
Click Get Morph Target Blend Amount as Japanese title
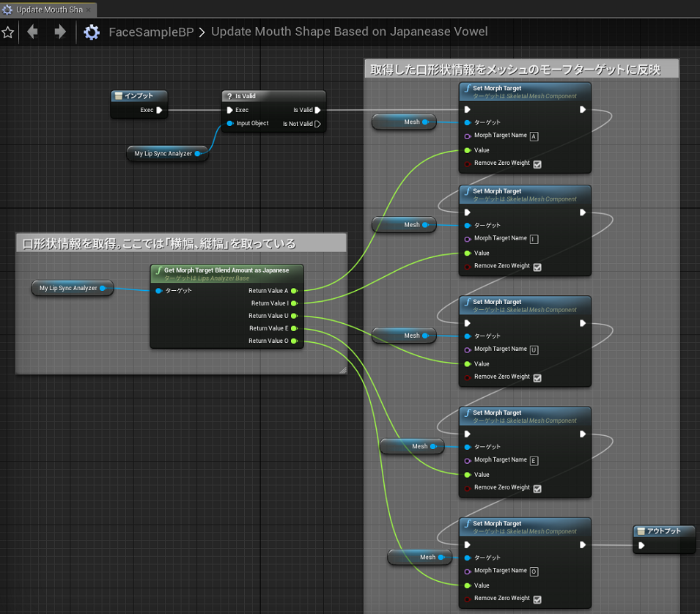point(226,270)
